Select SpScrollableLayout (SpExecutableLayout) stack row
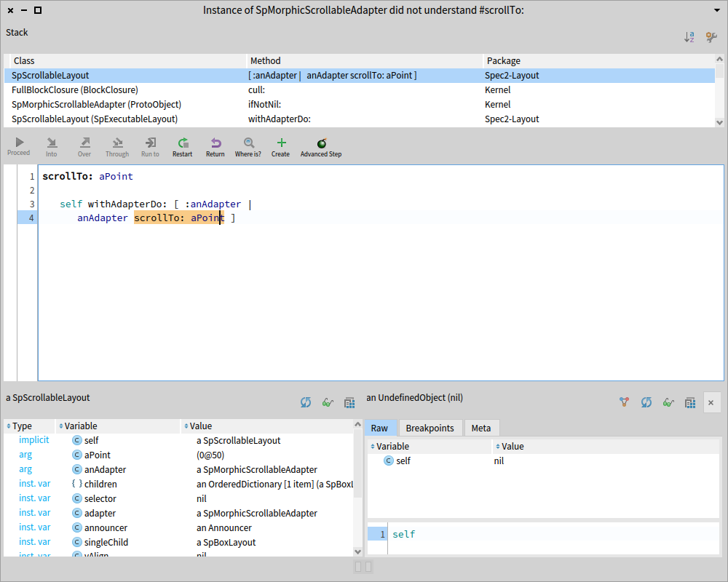 tap(360, 119)
